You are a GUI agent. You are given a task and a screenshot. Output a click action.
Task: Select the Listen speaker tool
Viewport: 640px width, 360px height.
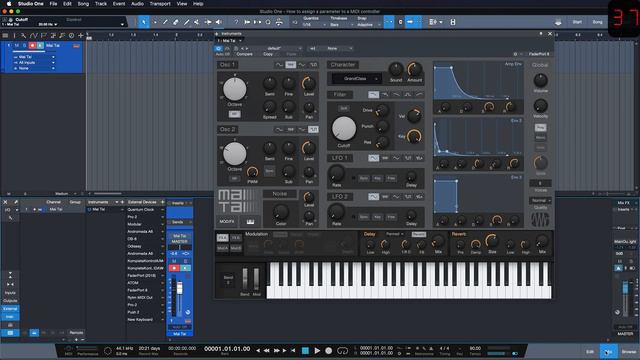tap(219, 22)
